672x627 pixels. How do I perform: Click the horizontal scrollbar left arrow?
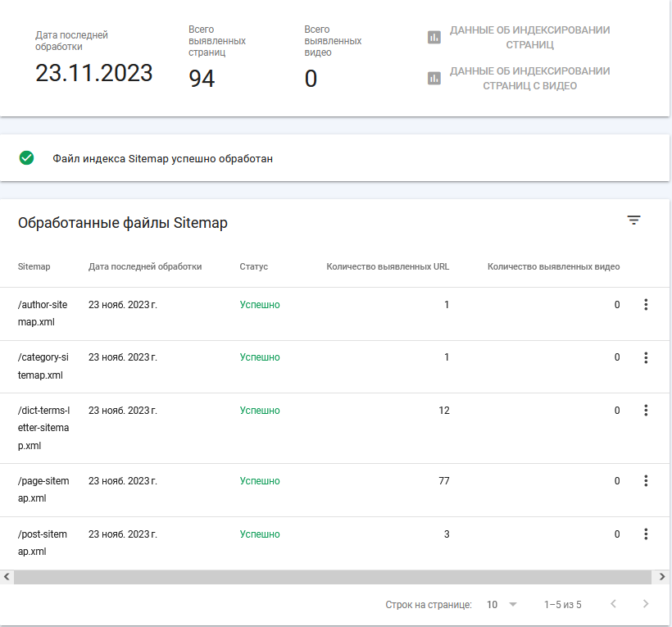point(7,577)
